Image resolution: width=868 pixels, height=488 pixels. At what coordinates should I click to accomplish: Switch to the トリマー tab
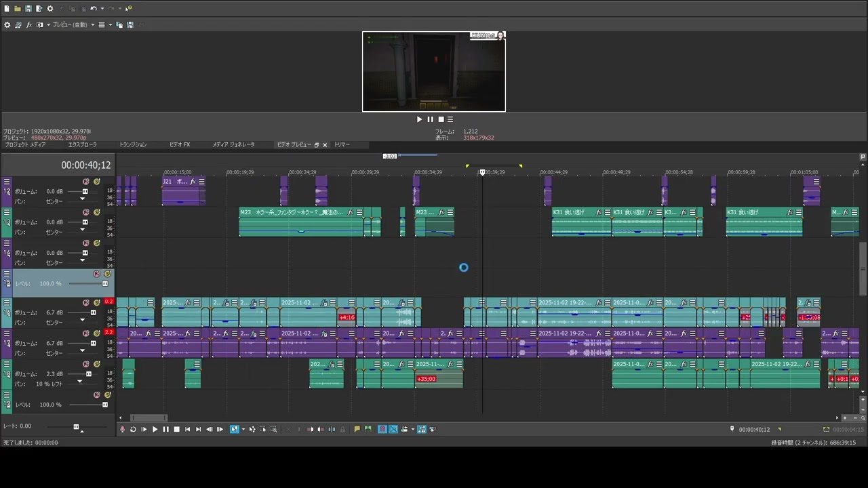[342, 145]
